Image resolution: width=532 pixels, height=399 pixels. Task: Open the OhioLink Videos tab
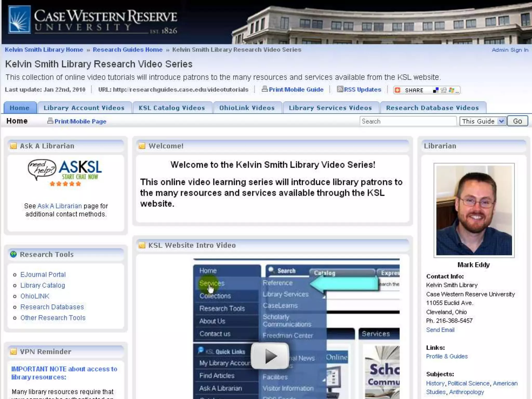pos(247,108)
